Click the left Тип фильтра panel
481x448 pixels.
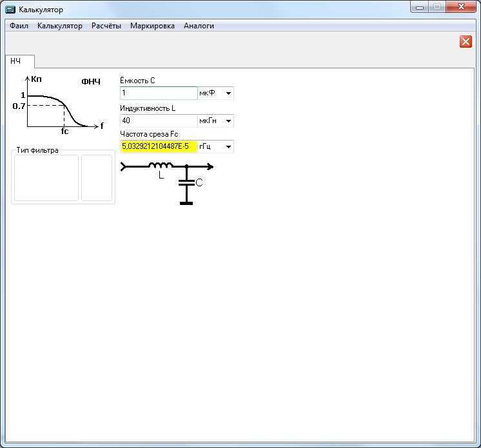pyautogui.click(x=46, y=178)
